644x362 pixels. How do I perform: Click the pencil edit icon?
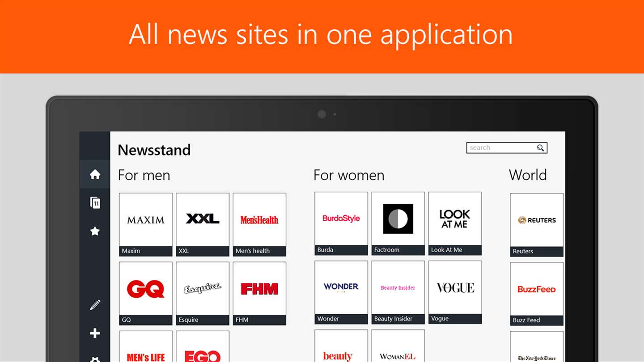pos(95,305)
